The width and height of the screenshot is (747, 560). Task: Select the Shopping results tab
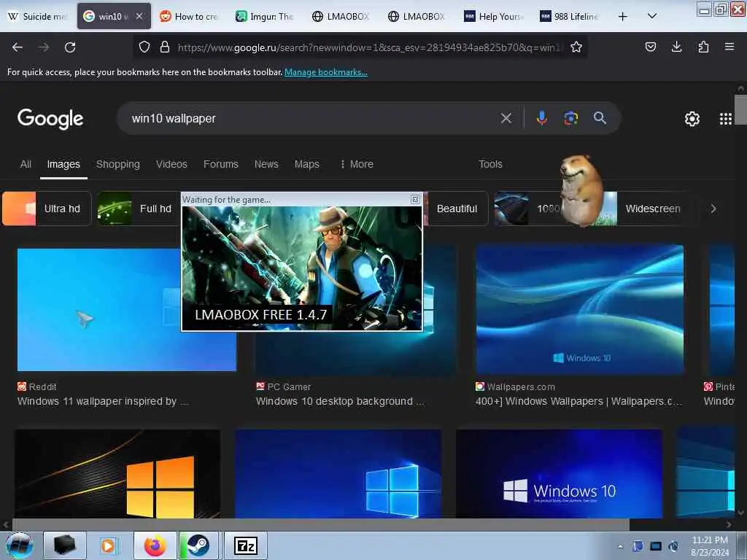(x=118, y=164)
